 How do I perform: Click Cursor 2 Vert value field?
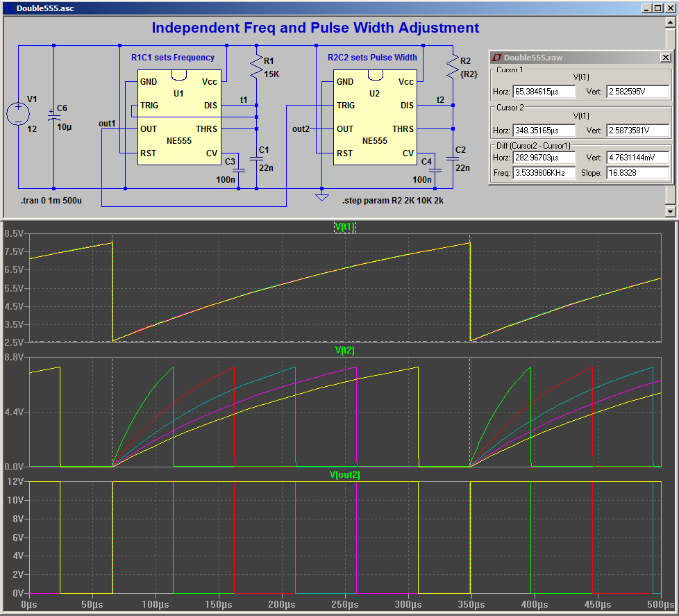tap(637, 131)
